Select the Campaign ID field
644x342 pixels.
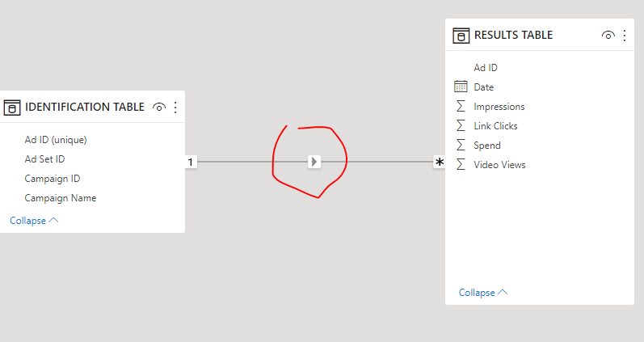53,179
